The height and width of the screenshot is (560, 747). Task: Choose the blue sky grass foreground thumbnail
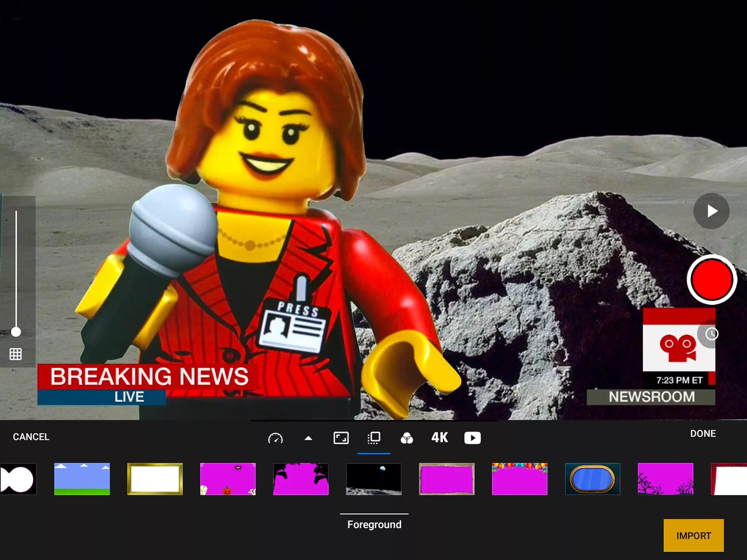pyautogui.click(x=82, y=479)
